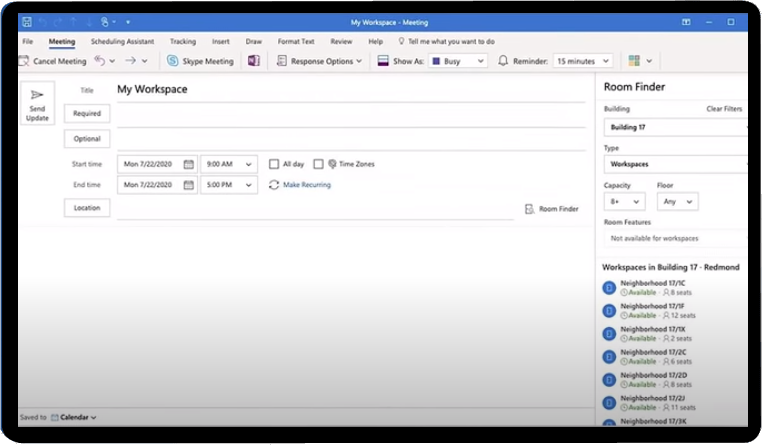Open end date calendar picker icon
The width and height of the screenshot is (762, 445).
point(189,185)
